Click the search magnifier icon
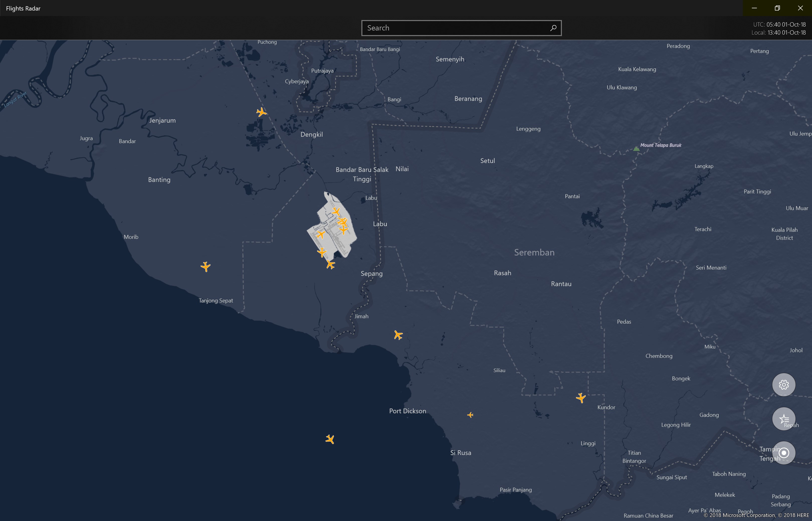The width and height of the screenshot is (812, 521). click(x=553, y=28)
